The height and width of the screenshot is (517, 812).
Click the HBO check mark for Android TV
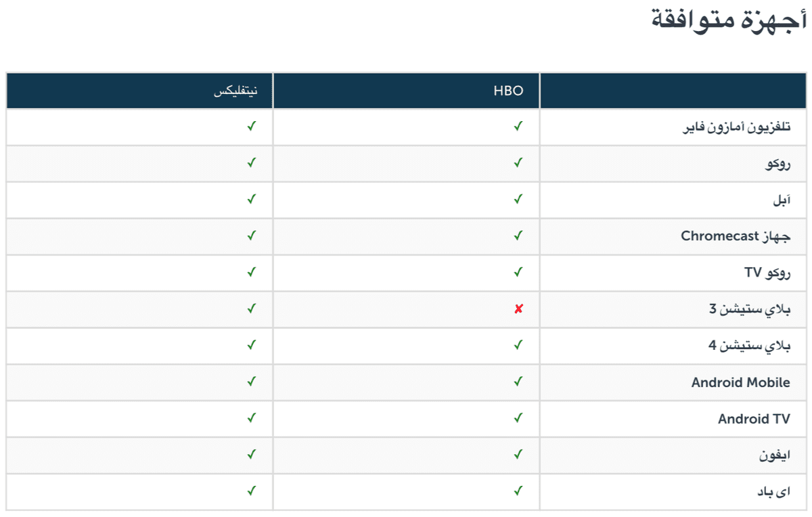tap(518, 418)
